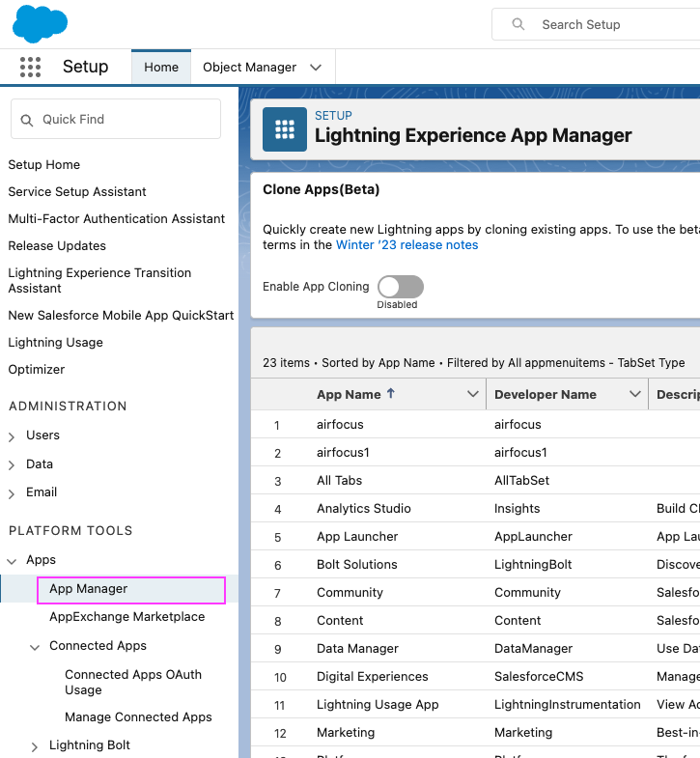Screen dimensions: 700x758
Task: Click the App Manager grid header icon
Action: pos(284,129)
